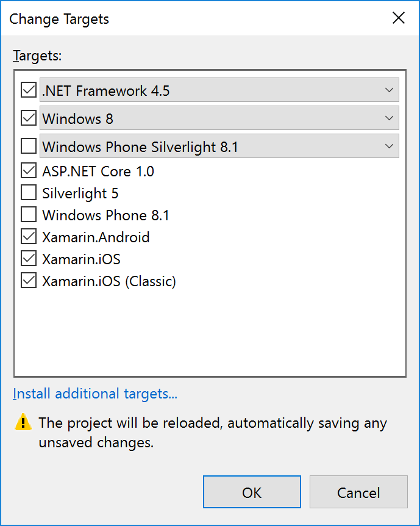Image resolution: width=420 pixels, height=526 pixels.
Task: Close the Change Targets dialog
Action: click(x=399, y=18)
